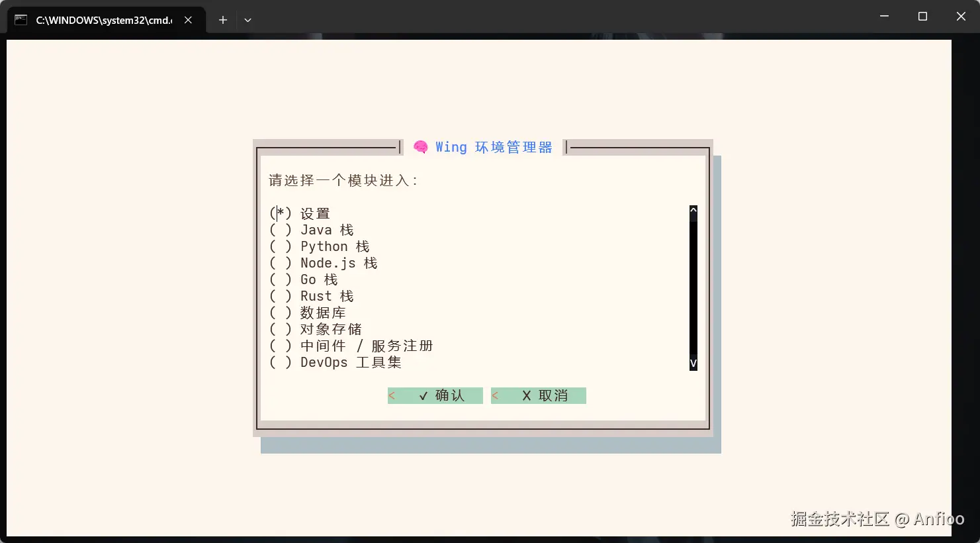
Task: Click the scrollbar up arrow in the dialog
Action: pos(693,209)
